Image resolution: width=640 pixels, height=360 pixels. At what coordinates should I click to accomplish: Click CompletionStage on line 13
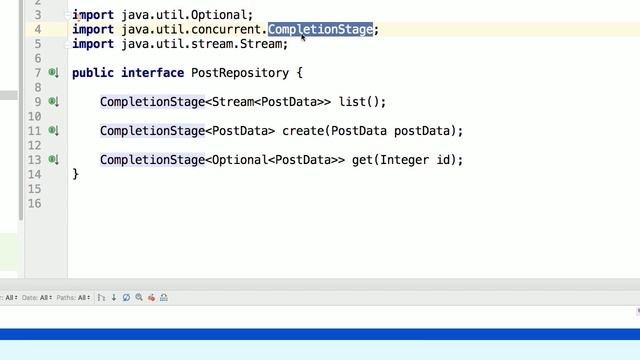[152, 160]
